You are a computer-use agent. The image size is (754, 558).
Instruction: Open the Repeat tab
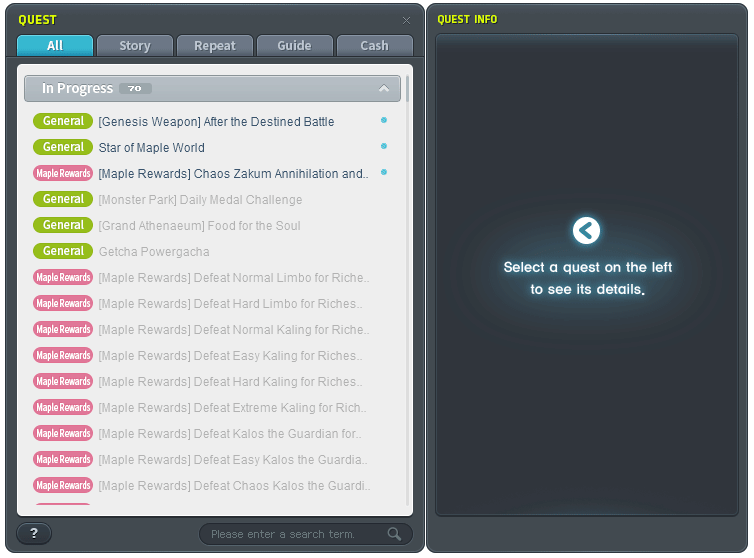coord(214,46)
